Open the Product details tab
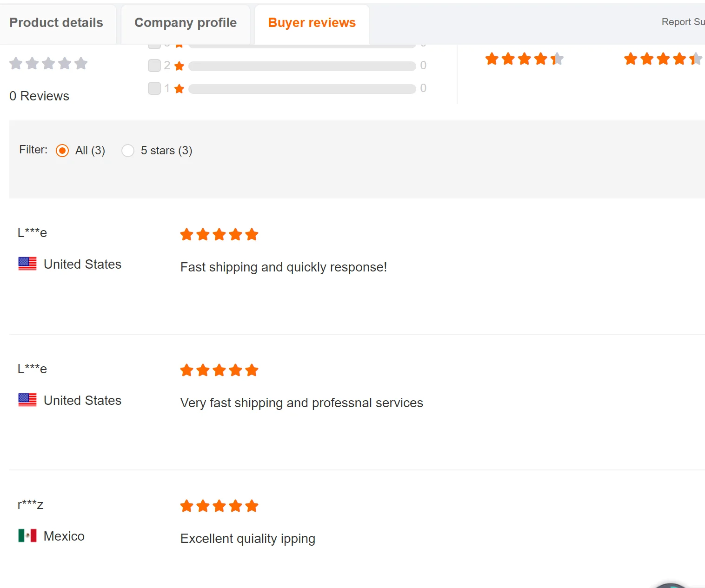 pos(56,23)
